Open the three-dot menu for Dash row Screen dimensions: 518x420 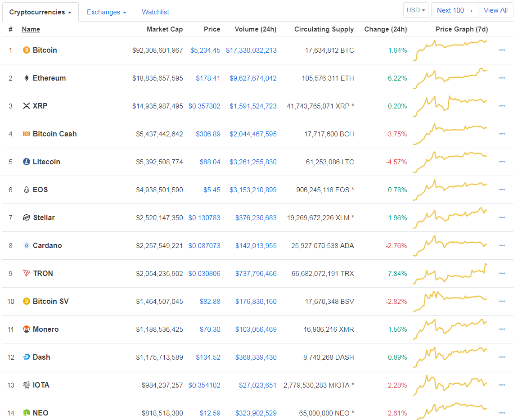pyautogui.click(x=502, y=357)
